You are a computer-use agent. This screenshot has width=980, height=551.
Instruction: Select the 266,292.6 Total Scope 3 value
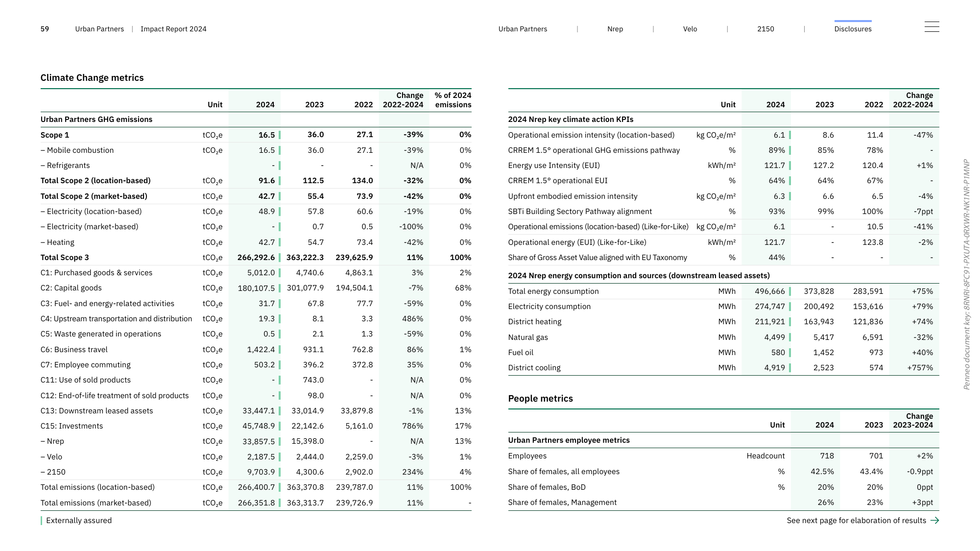tap(256, 257)
